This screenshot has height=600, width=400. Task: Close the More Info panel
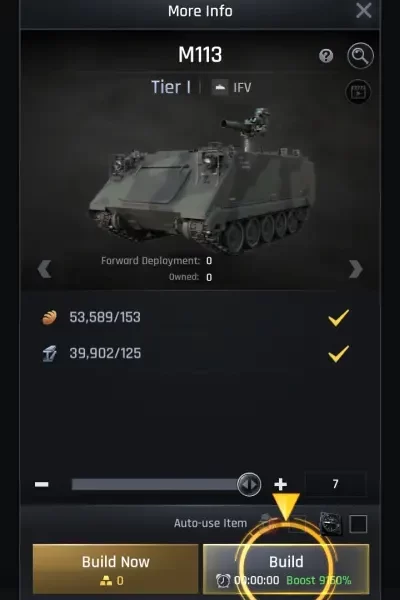coord(364,10)
